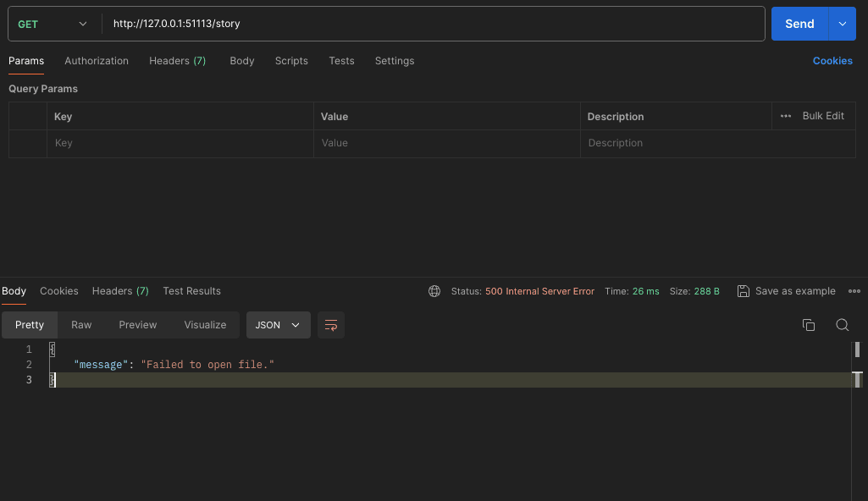
Task: Open the Cookies link
Action: coord(832,61)
